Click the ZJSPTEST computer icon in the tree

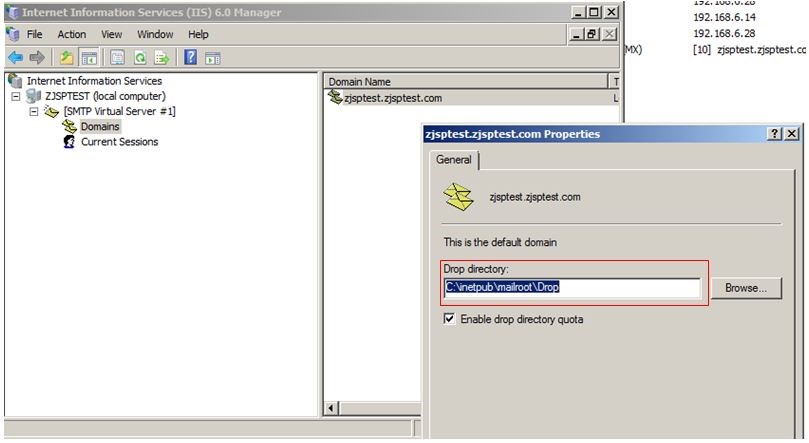point(34,96)
